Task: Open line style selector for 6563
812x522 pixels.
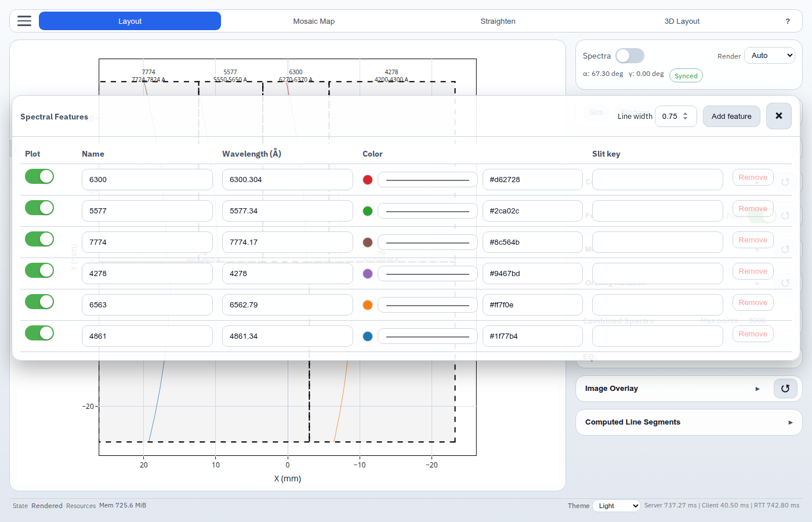Action: [427, 305]
